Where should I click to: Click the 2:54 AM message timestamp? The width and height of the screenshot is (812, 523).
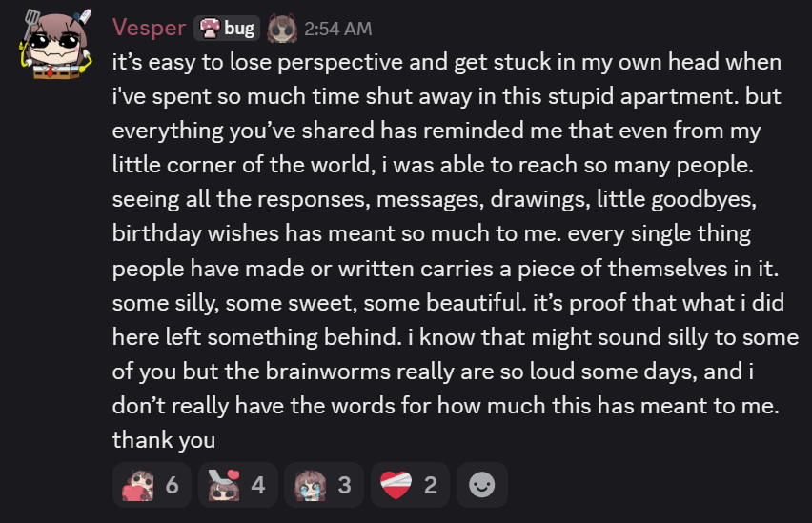click(x=338, y=30)
